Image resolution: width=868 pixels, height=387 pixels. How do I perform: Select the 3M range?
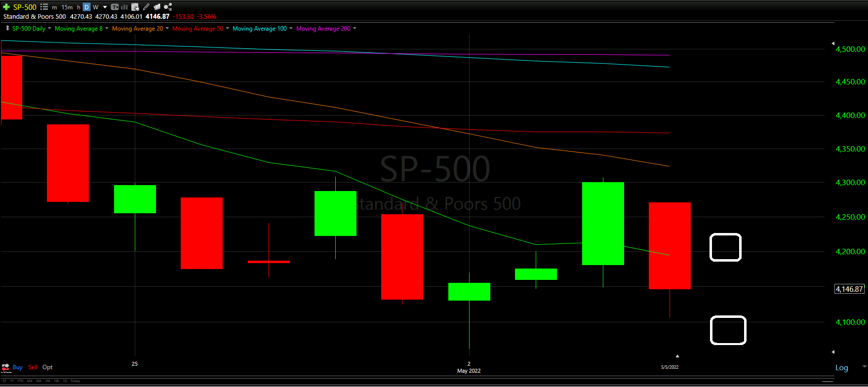39,381
